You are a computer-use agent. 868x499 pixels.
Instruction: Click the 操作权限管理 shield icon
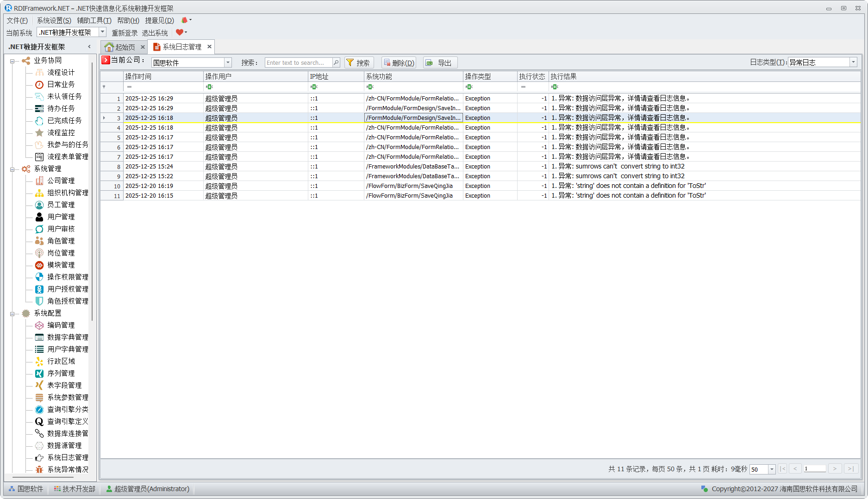39,277
